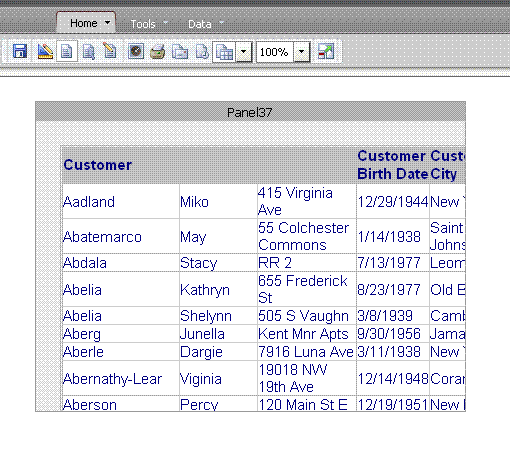
Task: Click the document with pencil edit icon
Action: [x=110, y=51]
